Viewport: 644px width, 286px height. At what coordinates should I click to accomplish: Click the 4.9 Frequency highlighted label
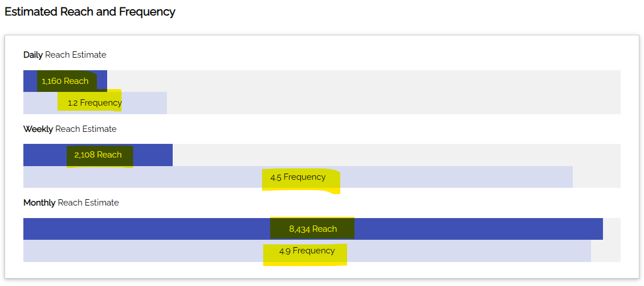tap(307, 251)
